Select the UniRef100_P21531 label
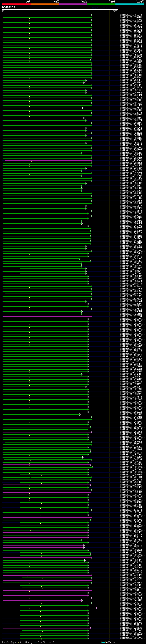146x644 pixels. tap(131, 389)
